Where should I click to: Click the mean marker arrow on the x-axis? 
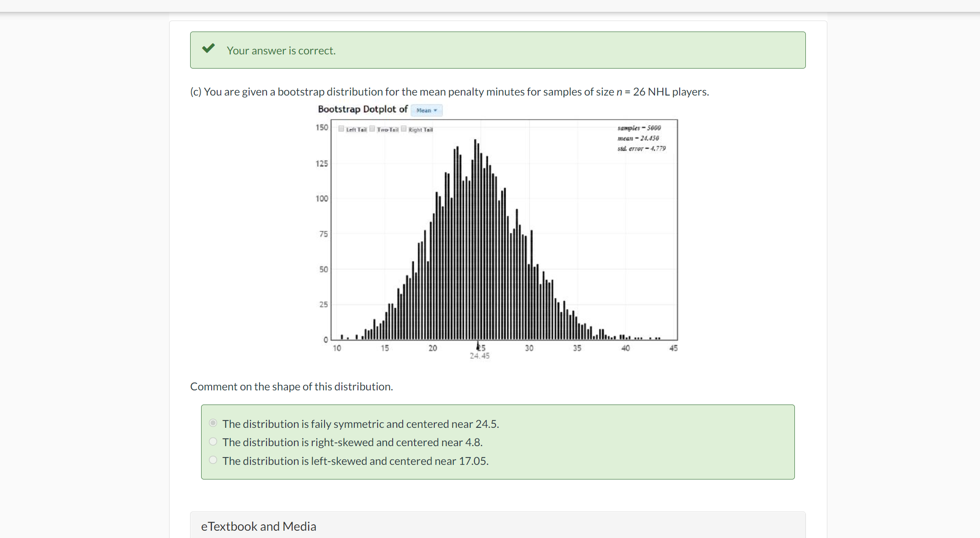(x=478, y=346)
